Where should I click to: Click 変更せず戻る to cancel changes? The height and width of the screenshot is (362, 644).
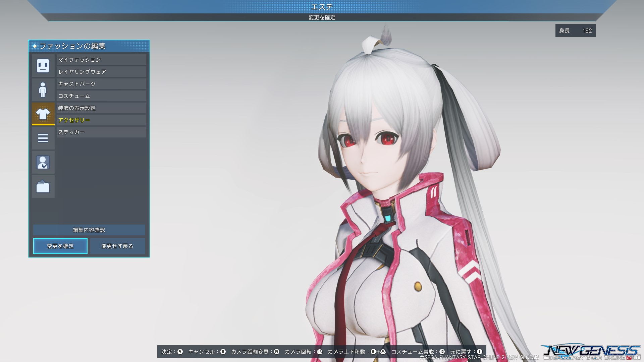(117, 246)
